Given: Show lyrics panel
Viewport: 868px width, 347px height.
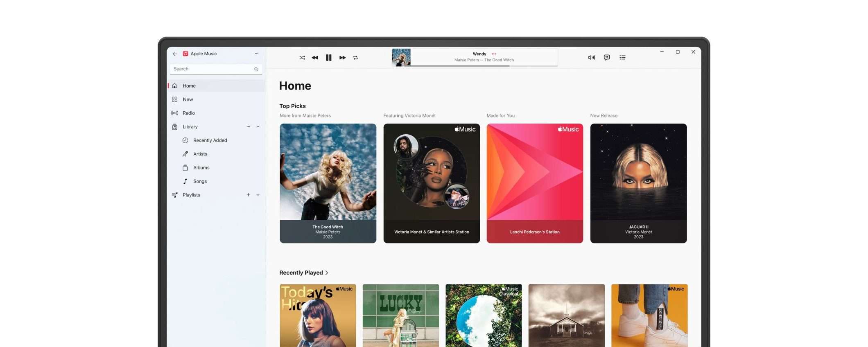Looking at the screenshot, I should click(607, 58).
